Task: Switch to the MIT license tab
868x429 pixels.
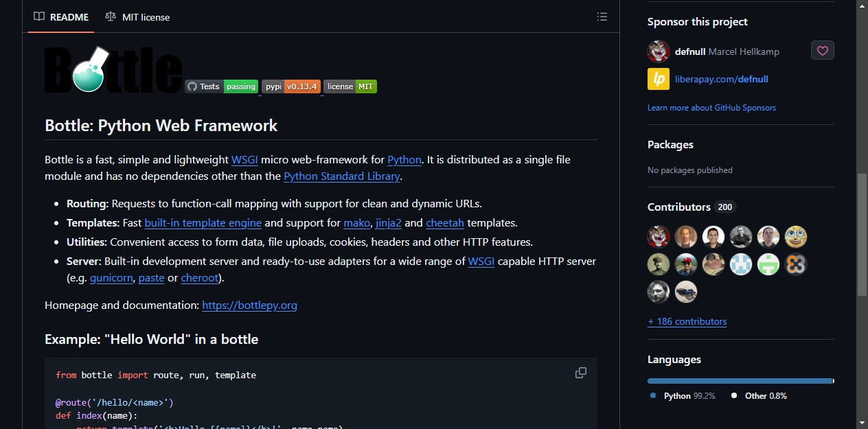Action: click(137, 16)
